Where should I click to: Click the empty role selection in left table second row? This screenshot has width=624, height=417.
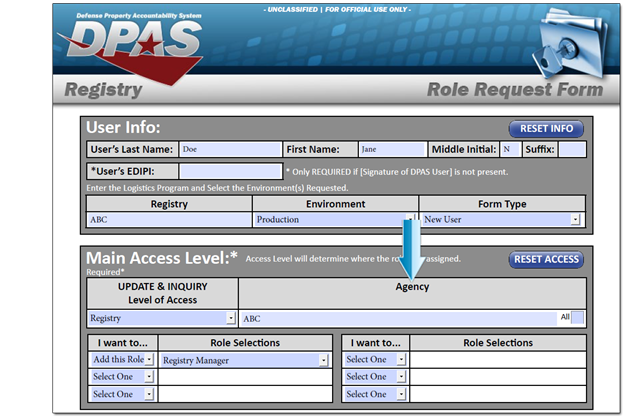(245, 377)
